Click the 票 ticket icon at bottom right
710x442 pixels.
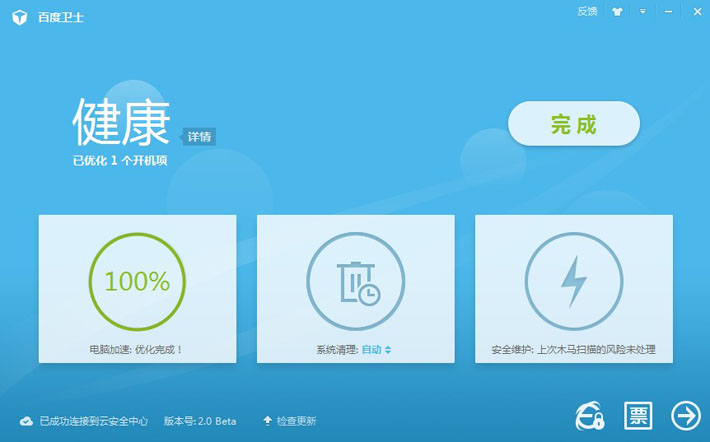click(638, 415)
